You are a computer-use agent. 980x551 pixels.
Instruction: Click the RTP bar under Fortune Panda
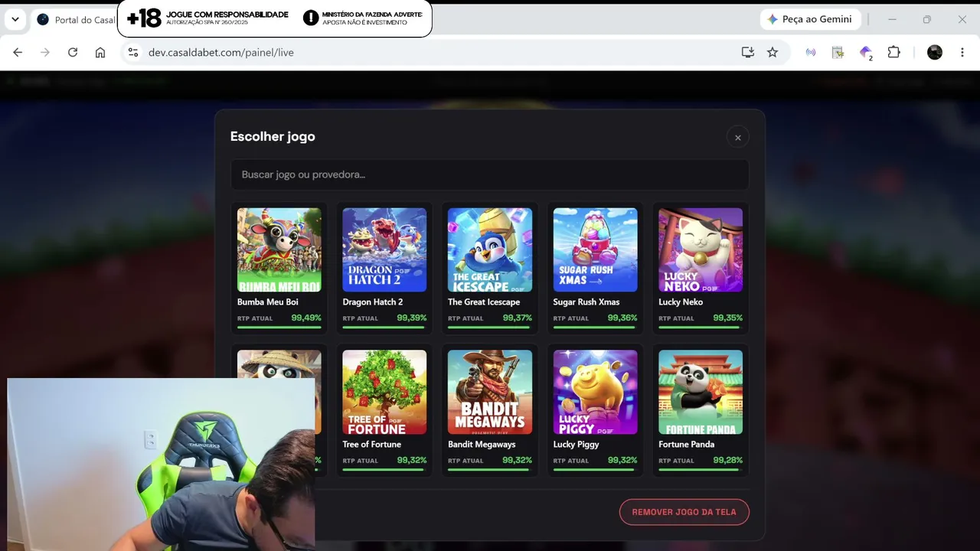701,470
